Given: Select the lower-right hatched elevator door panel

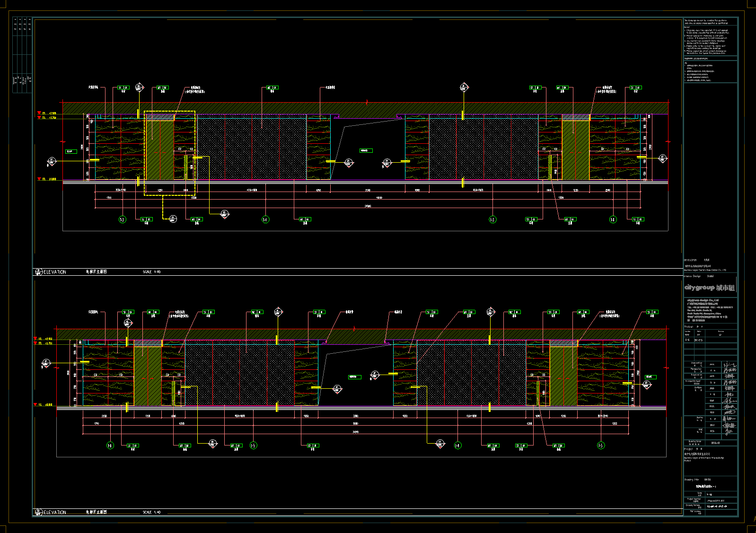Looking at the screenshot, I should point(563,376).
